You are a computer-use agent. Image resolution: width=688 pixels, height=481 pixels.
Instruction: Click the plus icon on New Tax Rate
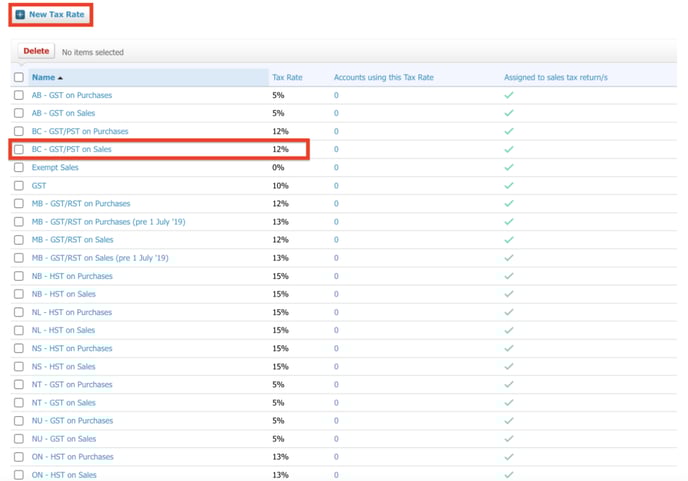pyautogui.click(x=20, y=14)
